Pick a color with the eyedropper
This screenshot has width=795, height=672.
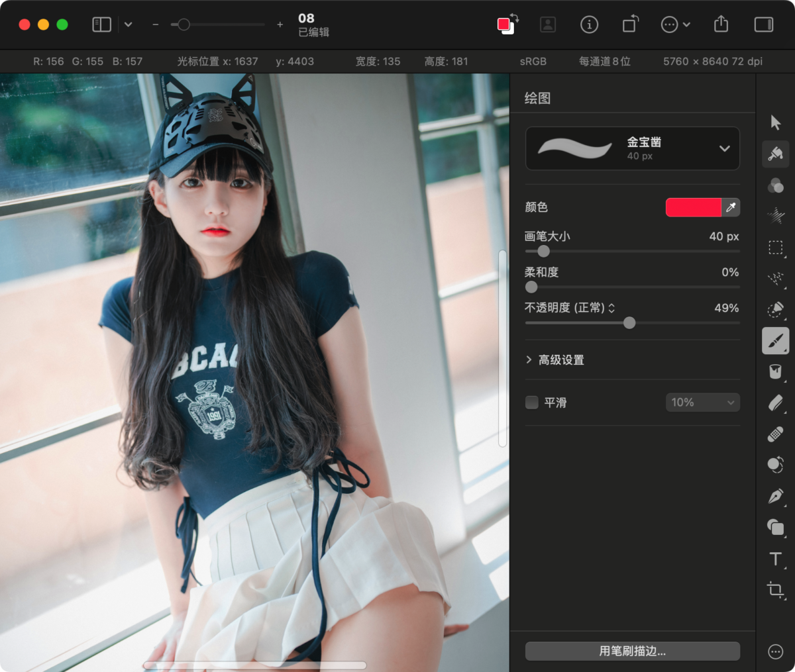coord(731,207)
